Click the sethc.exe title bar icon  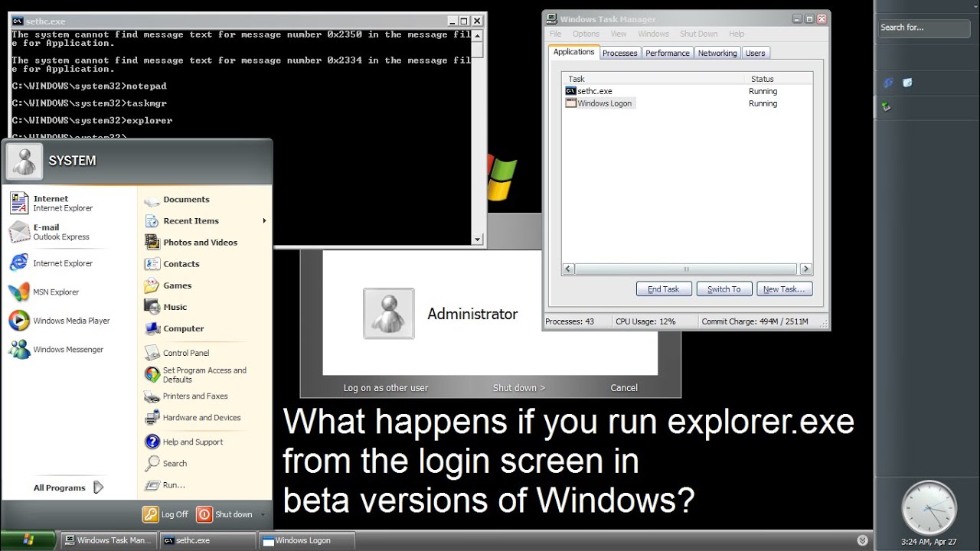pyautogui.click(x=17, y=21)
